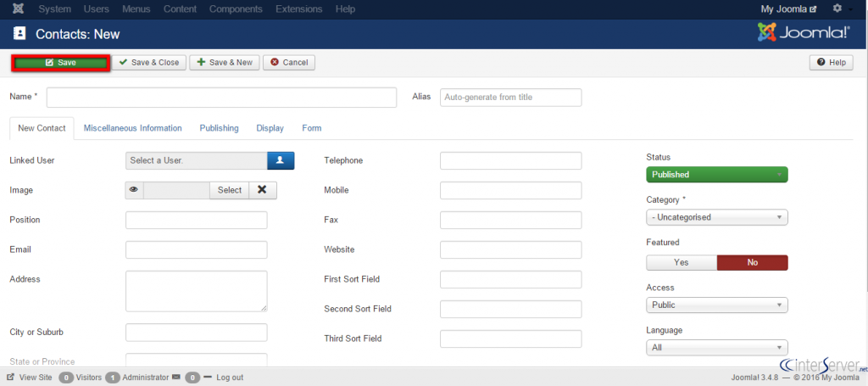The image size is (868, 386).
Task: Click the Third Sort Field input
Action: 511,338
